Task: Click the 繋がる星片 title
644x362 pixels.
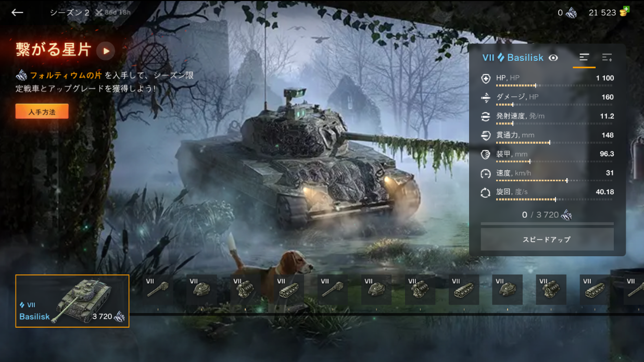Action: coord(54,50)
